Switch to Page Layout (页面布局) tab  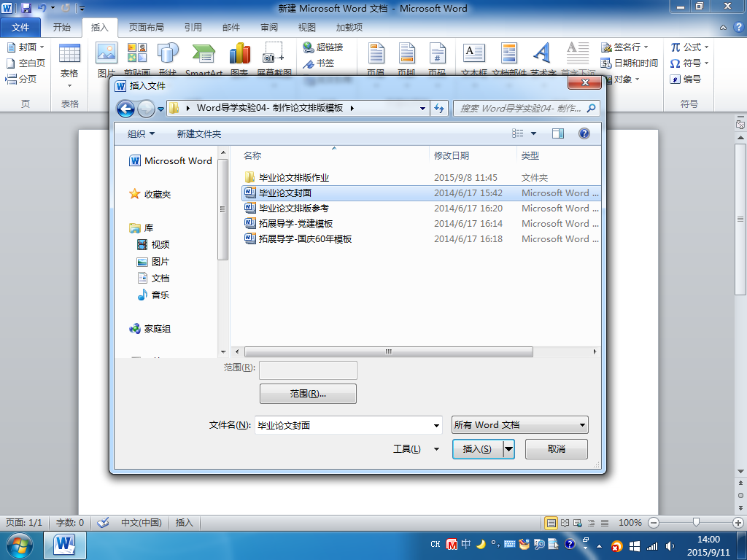pos(146,28)
